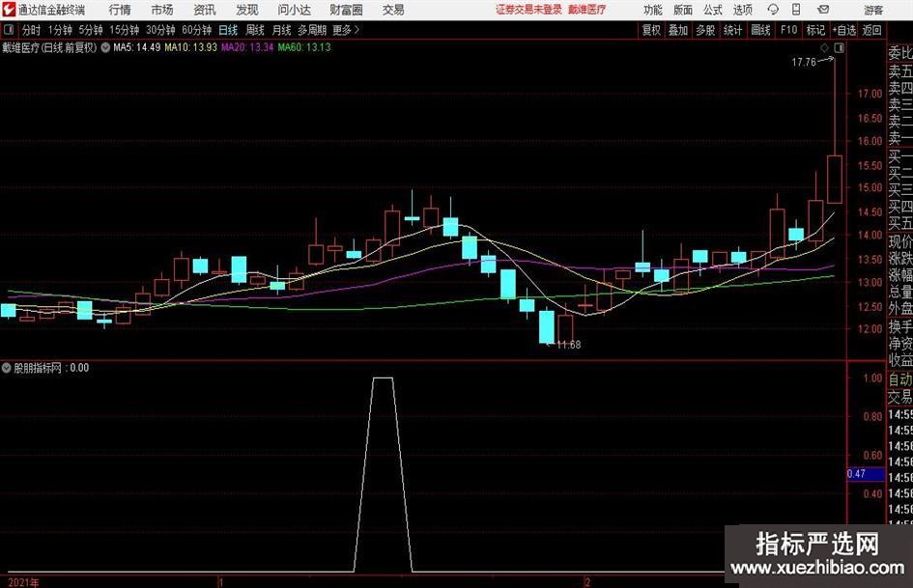Switch to 分时 intraday chart

[x=32, y=30]
